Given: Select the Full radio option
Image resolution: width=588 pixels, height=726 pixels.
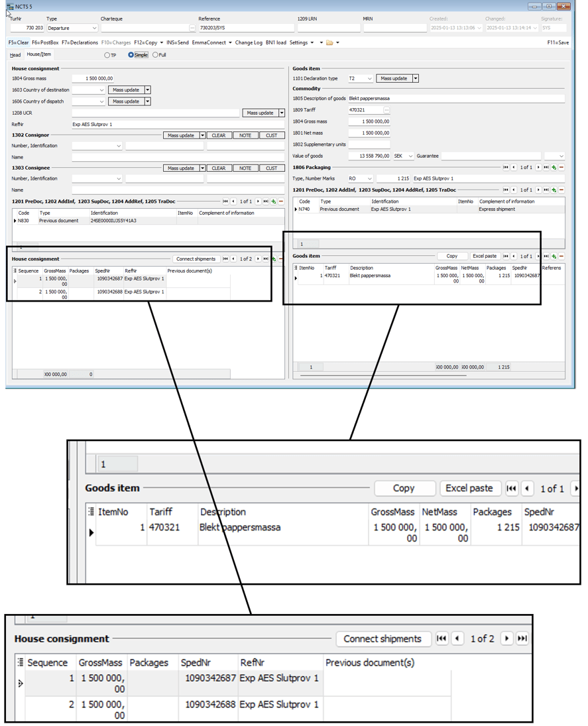Looking at the screenshot, I should pos(156,55).
